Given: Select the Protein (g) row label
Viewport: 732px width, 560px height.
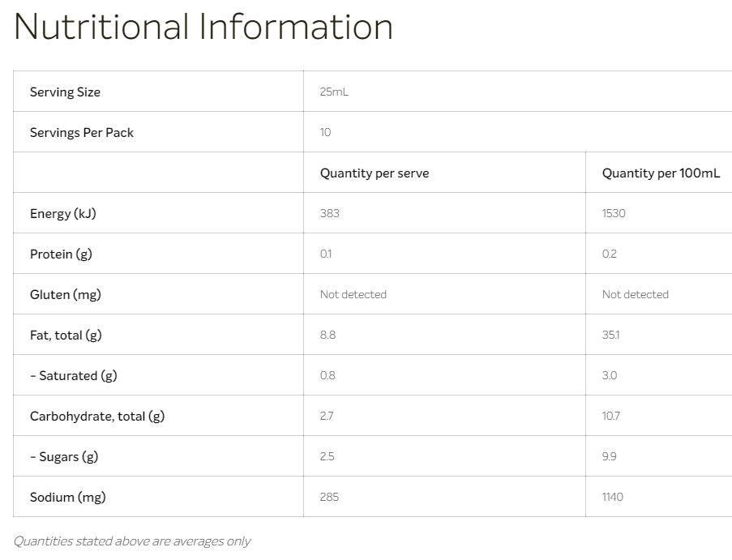Looking at the screenshot, I should (61, 254).
